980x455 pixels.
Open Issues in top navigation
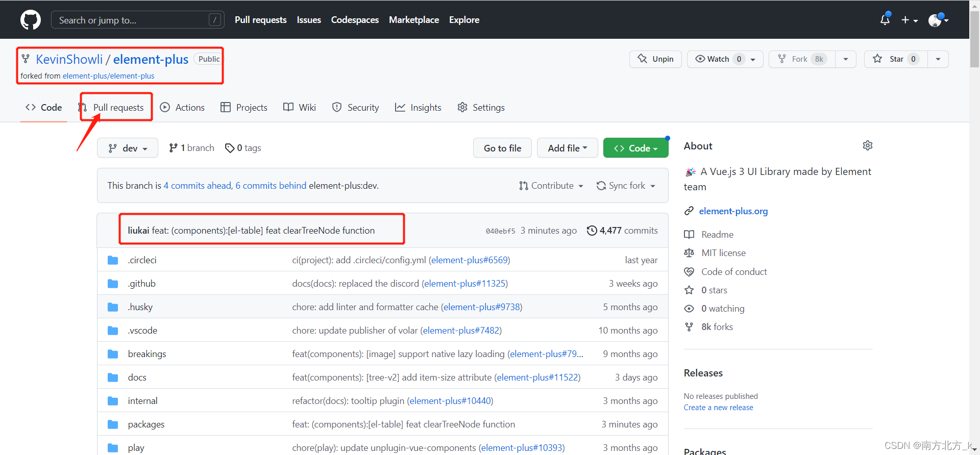[x=309, y=20]
